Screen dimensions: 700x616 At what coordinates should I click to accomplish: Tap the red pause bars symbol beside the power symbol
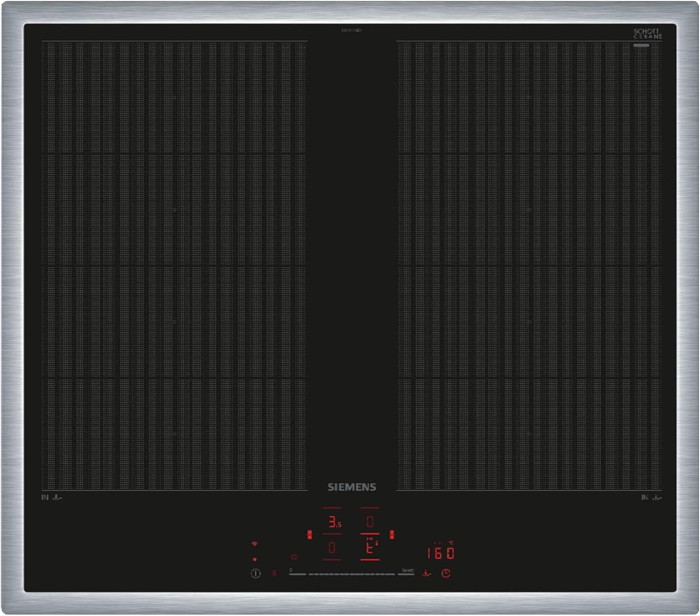coord(274,573)
